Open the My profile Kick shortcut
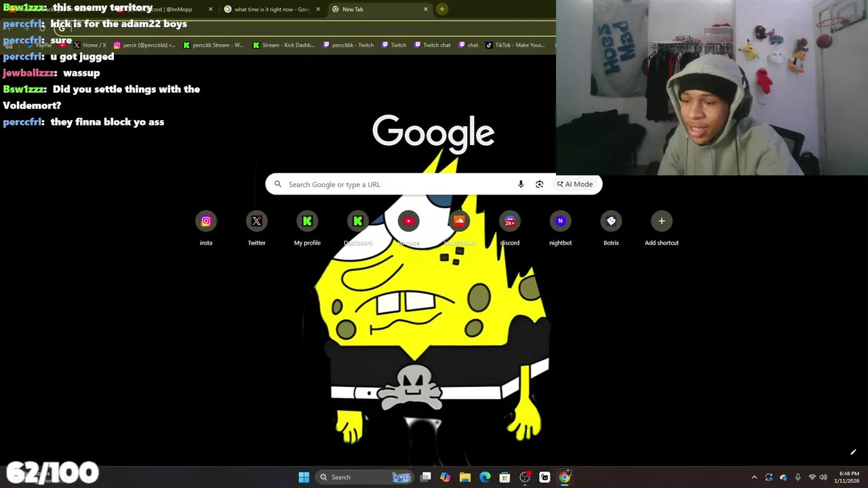The image size is (868, 488). 307,228
